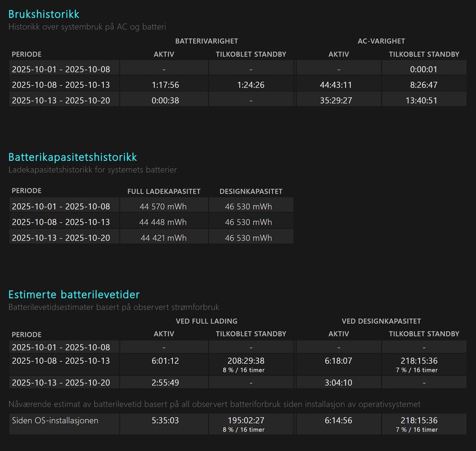The height and width of the screenshot is (451, 476).
Task: Click the design capacity active estimate 3:04:10
Action: [338, 383]
